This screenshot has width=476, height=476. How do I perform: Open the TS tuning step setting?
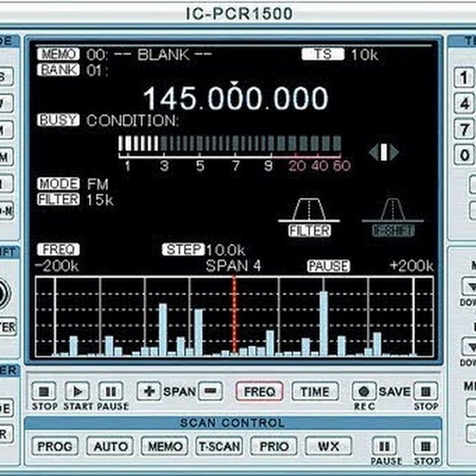tap(323, 54)
